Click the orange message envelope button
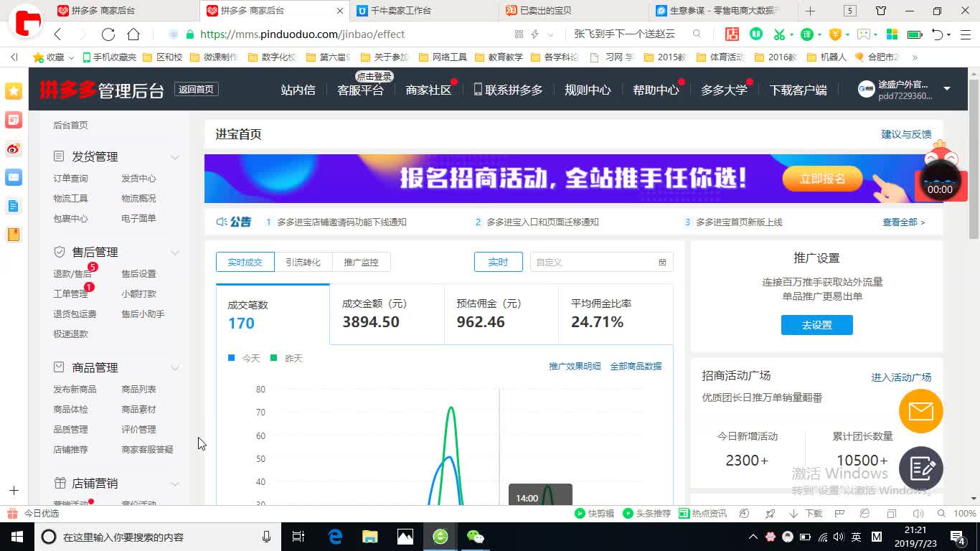This screenshot has width=980, height=551. [x=921, y=411]
